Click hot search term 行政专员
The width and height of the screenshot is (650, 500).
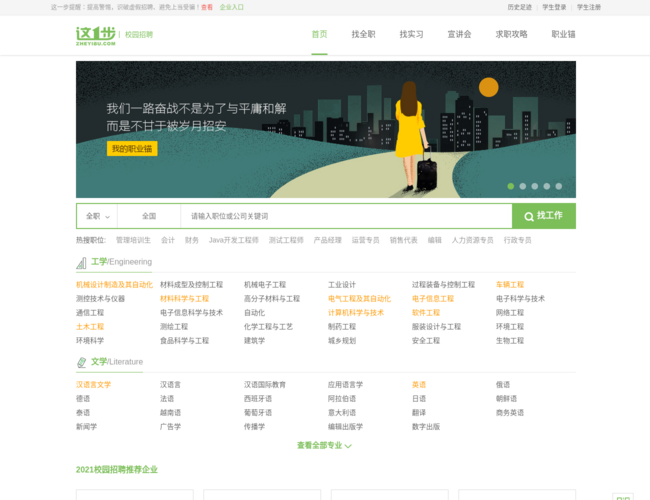coord(517,240)
